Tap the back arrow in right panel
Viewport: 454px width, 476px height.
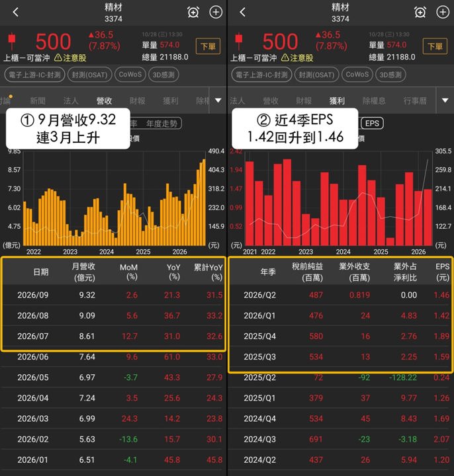point(242,13)
